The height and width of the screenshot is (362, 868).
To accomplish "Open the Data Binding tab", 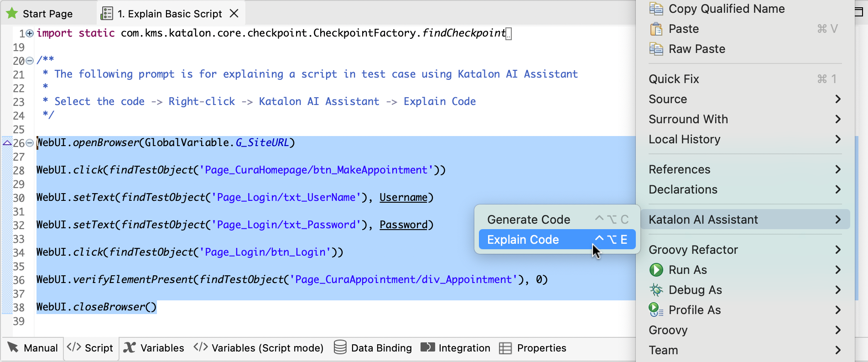I will (x=373, y=348).
